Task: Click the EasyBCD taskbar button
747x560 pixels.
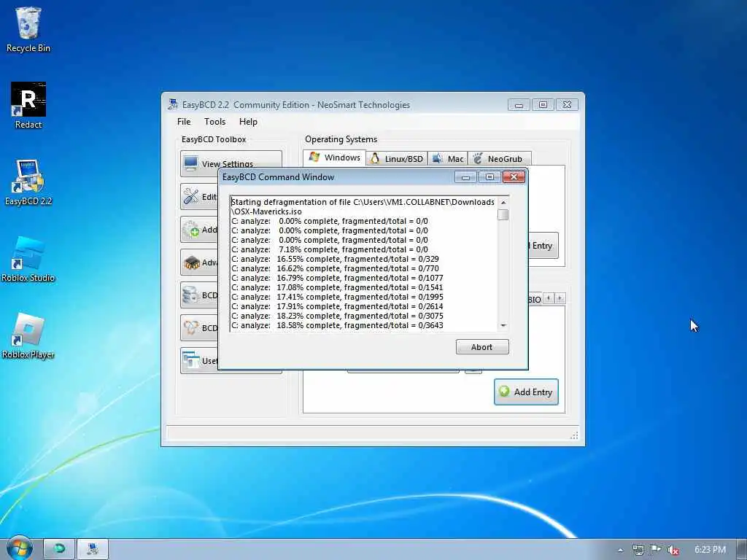Action: (x=93, y=549)
